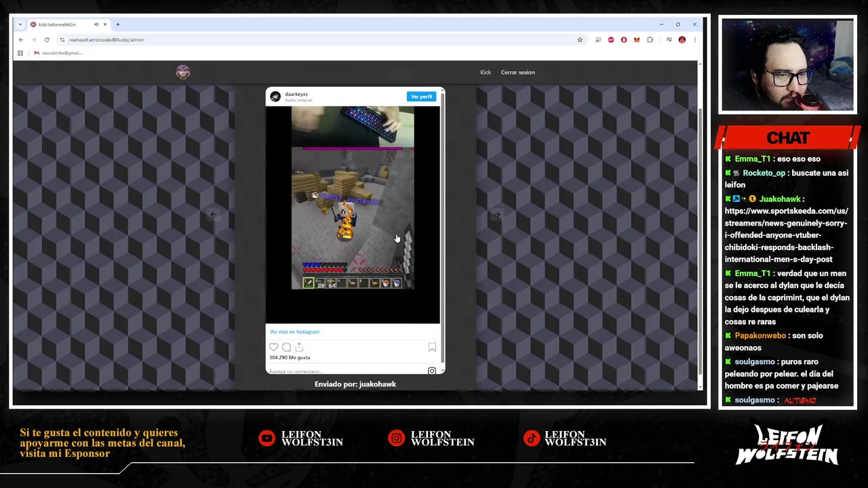
Task: Close the kick/leifonwolfst3in tab
Action: [x=105, y=24]
